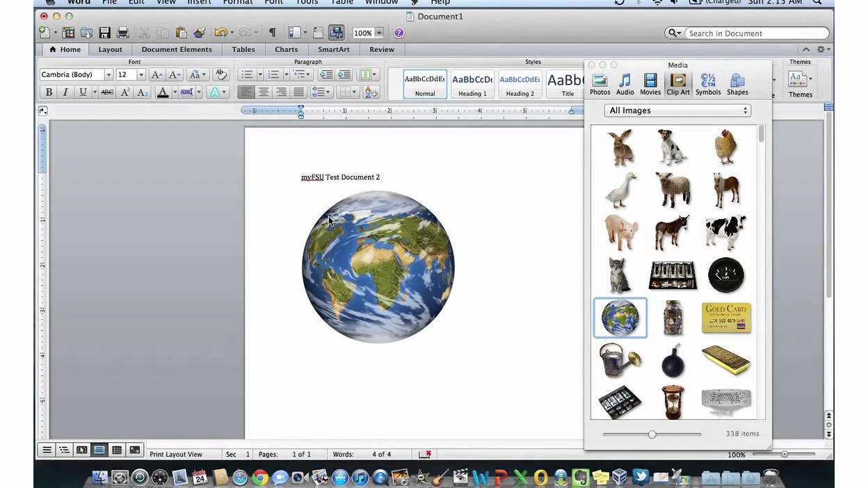Select the Format Painter brush icon
This screenshot has width=868, height=488.
(x=200, y=33)
